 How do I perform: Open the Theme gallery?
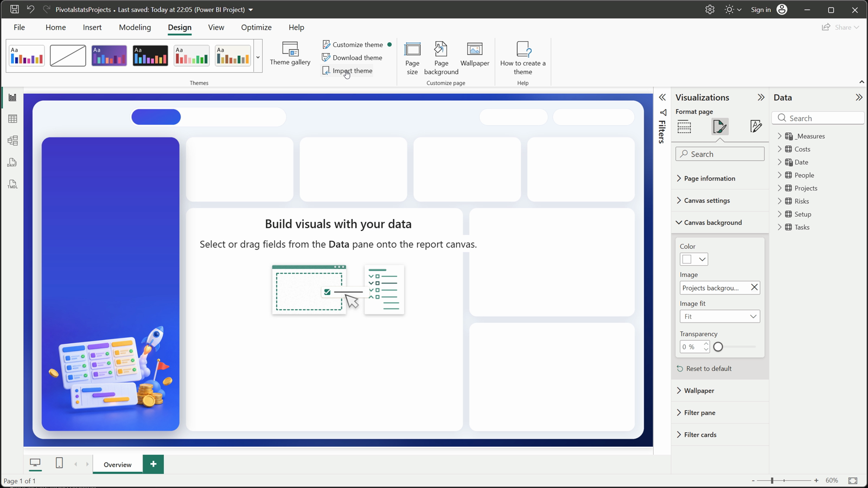pyautogui.click(x=290, y=54)
